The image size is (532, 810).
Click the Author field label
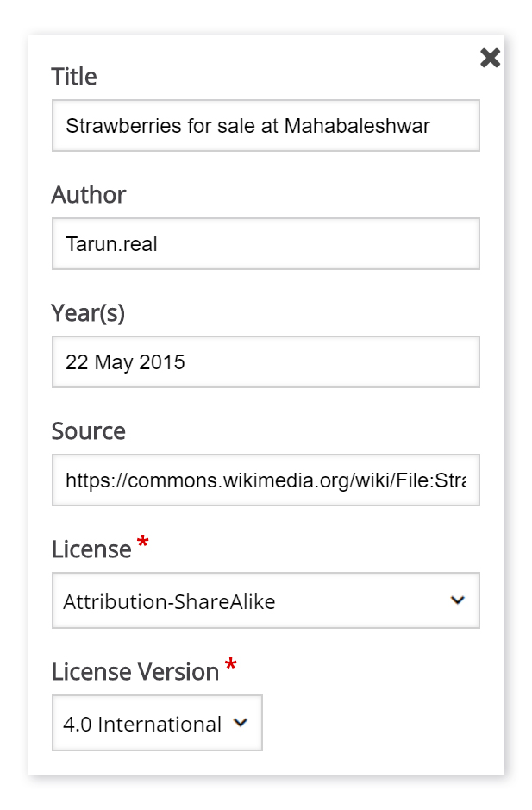(x=88, y=195)
